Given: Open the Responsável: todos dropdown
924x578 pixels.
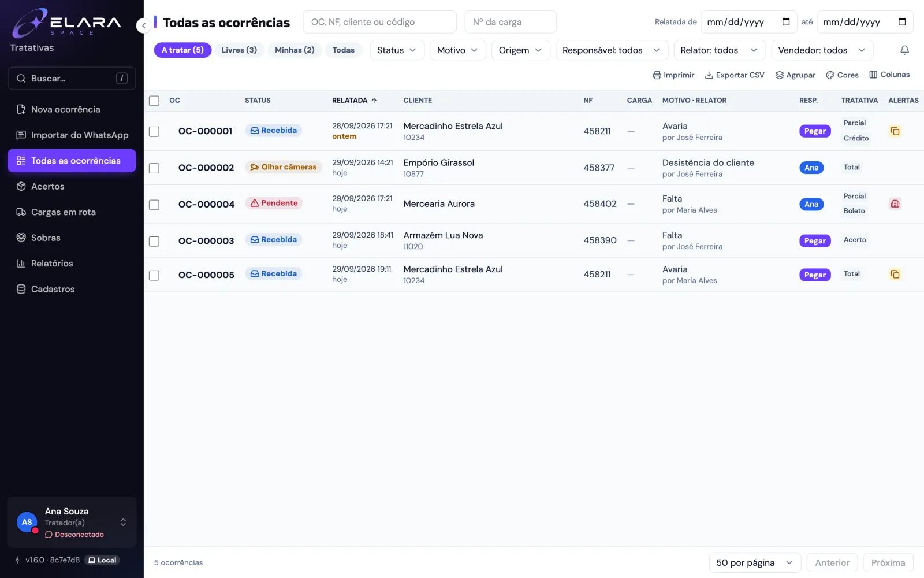Looking at the screenshot, I should [611, 50].
